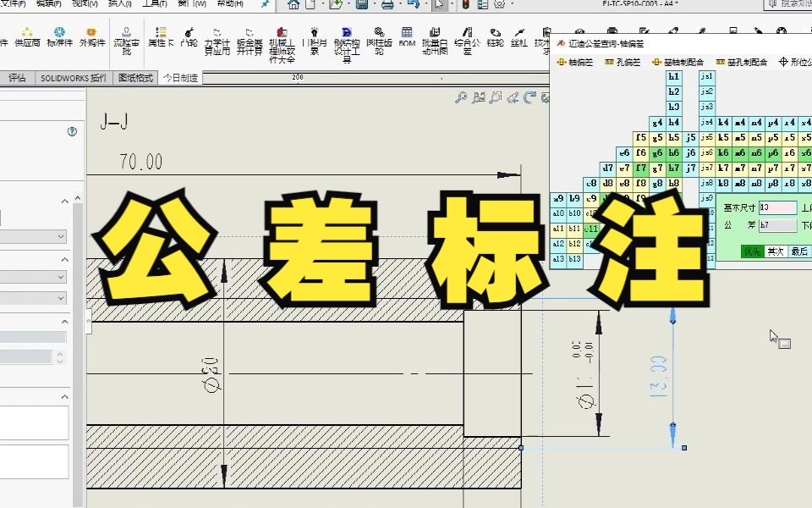Open the 孔偏差 query in the tolerance tool

621,60
